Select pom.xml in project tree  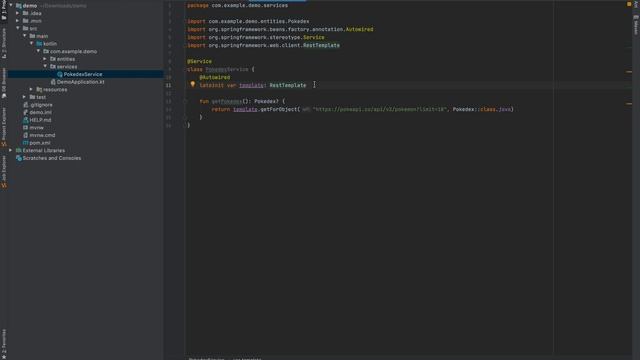click(40, 143)
